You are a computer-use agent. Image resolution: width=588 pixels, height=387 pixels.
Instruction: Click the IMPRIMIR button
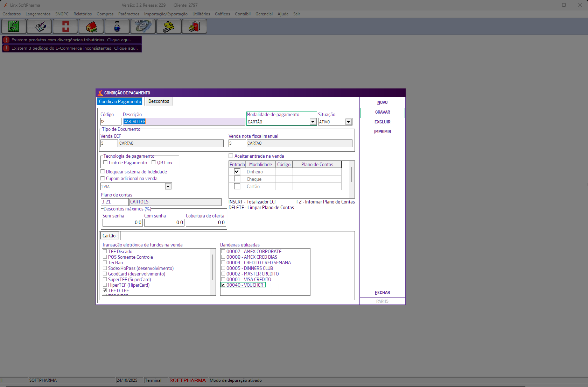[383, 132]
